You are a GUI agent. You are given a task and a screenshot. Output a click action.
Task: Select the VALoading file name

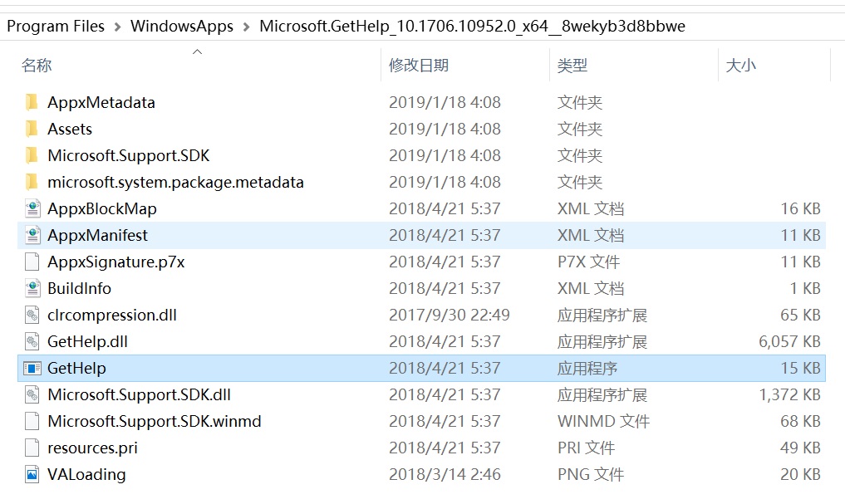click(x=86, y=474)
